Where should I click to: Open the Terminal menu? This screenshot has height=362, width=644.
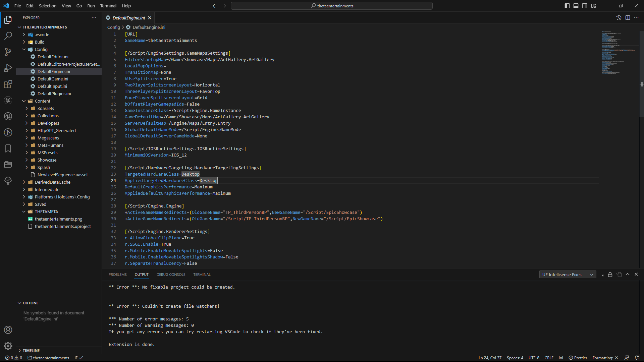[108, 6]
